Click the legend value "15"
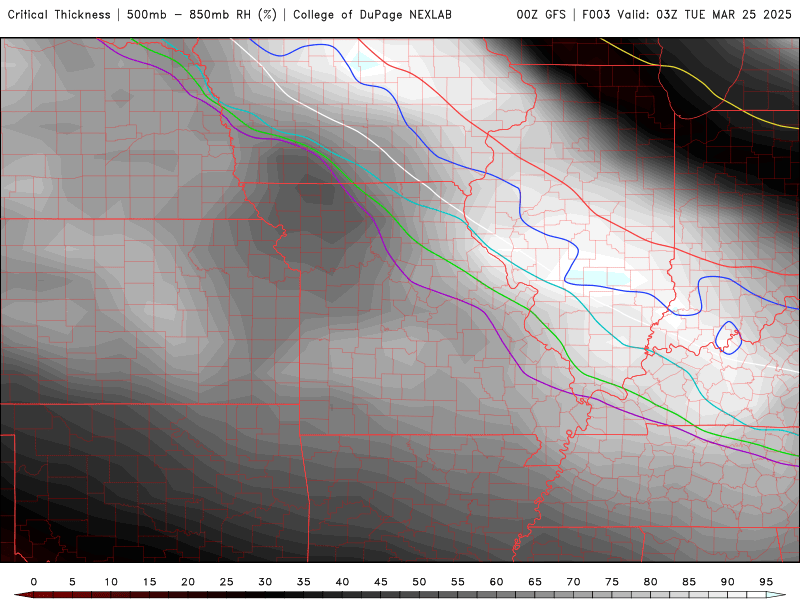Screen dimensions: 800x600 pos(149,582)
